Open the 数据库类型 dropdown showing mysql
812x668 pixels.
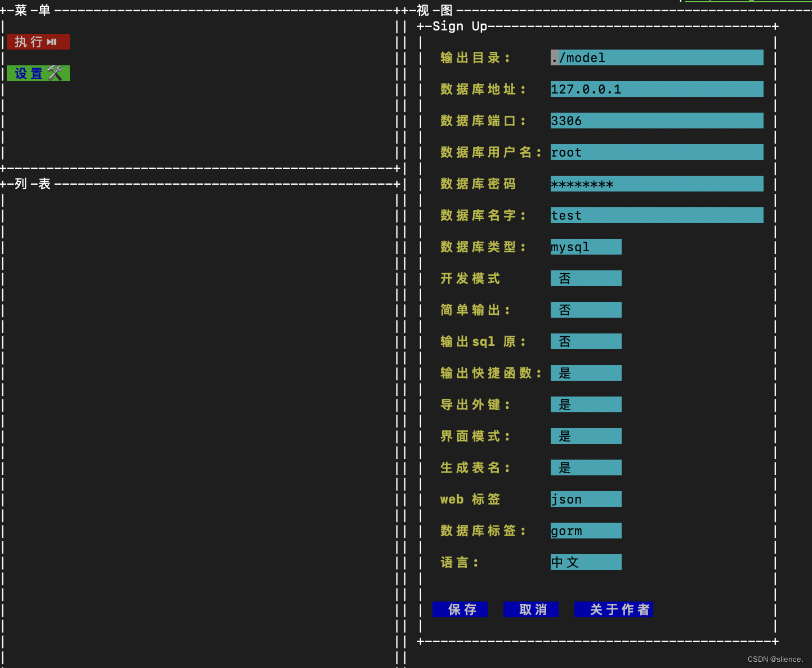[x=586, y=247]
